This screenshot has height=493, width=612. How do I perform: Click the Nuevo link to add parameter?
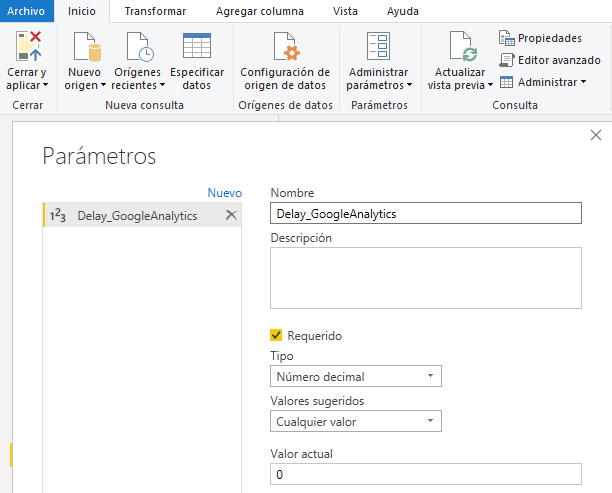[224, 192]
